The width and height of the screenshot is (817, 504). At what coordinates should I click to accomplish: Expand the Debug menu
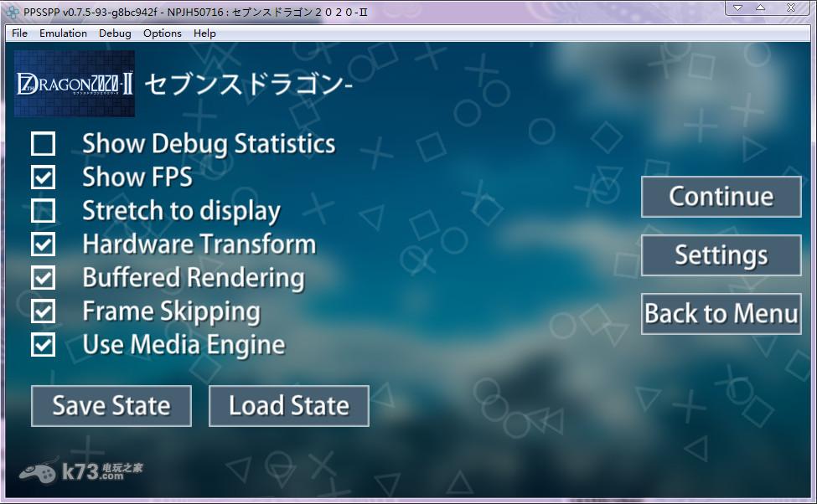(115, 33)
